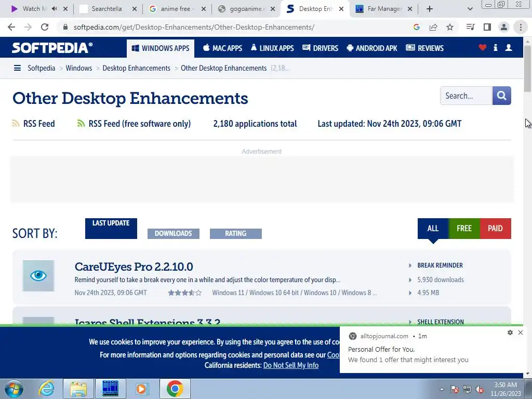The image size is (532, 399).
Task: Open Reviews section
Action: 425,48
